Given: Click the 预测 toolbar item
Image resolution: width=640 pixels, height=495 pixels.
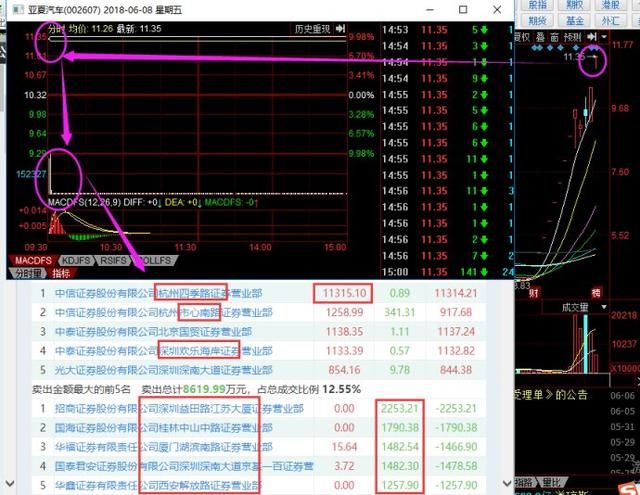Looking at the screenshot, I should (572, 37).
